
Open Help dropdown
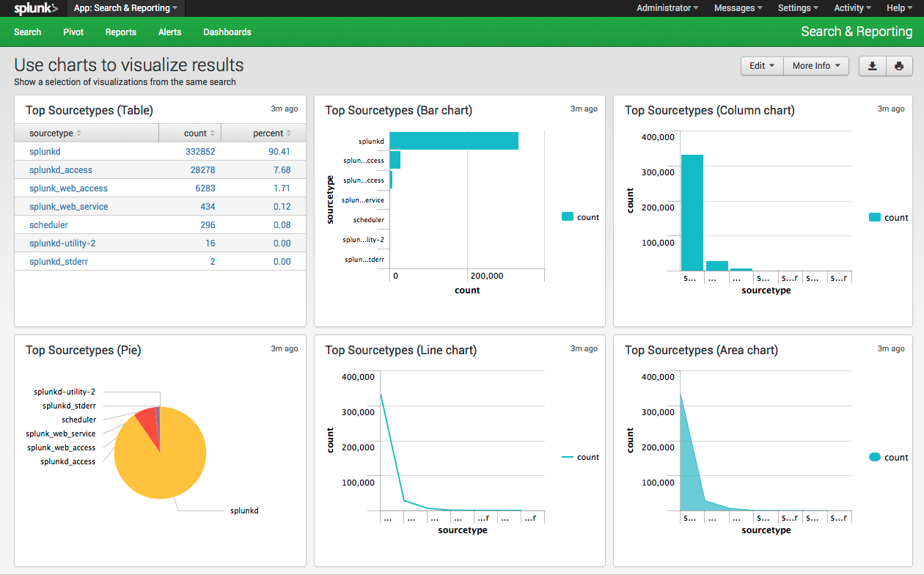coord(899,8)
